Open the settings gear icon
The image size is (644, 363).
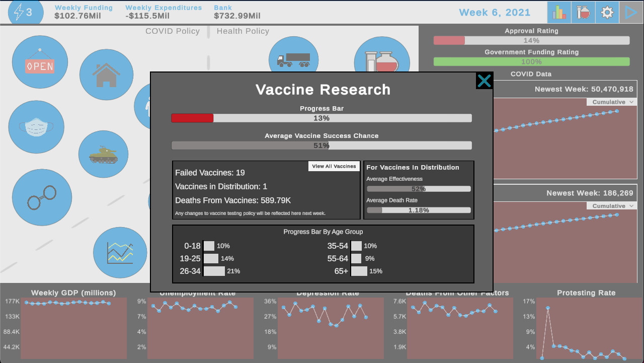(607, 12)
